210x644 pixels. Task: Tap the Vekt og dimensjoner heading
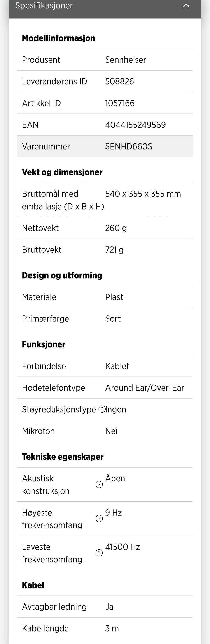62,172
